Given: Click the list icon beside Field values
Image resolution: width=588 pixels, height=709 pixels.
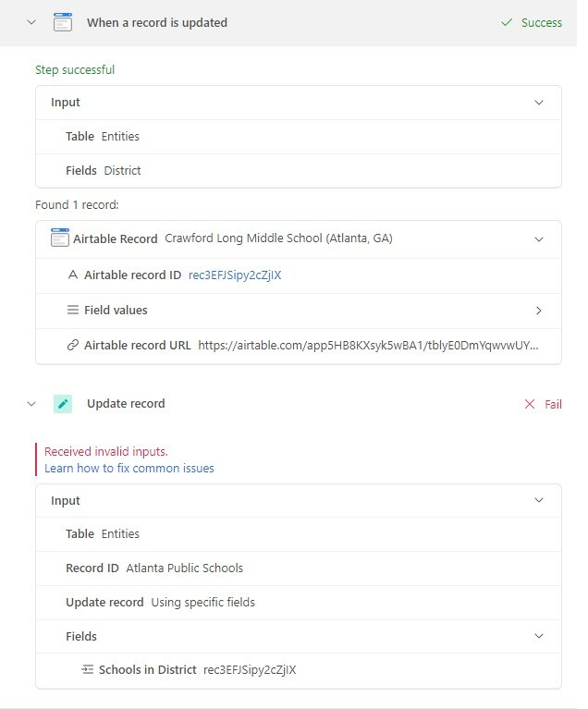Looking at the screenshot, I should pos(72,310).
